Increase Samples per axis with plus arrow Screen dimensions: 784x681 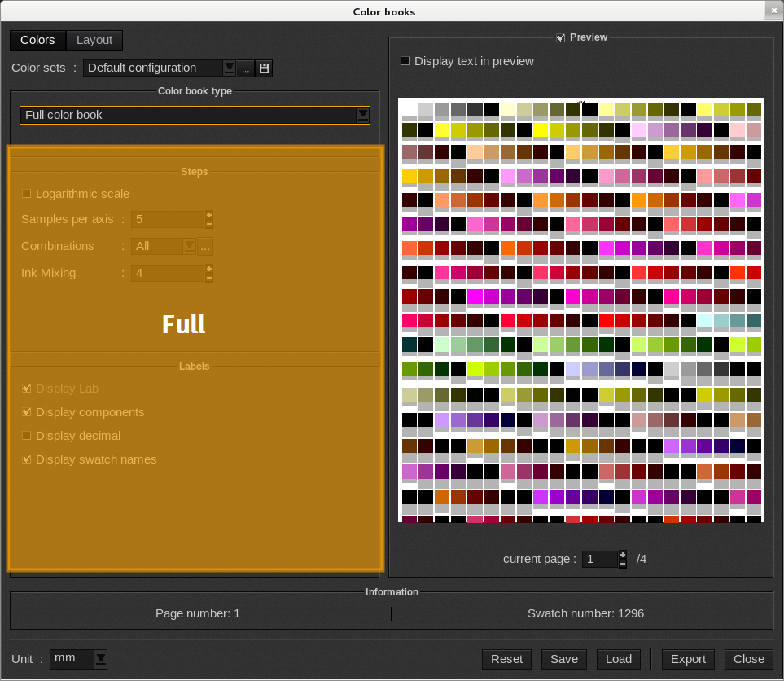pos(209,215)
